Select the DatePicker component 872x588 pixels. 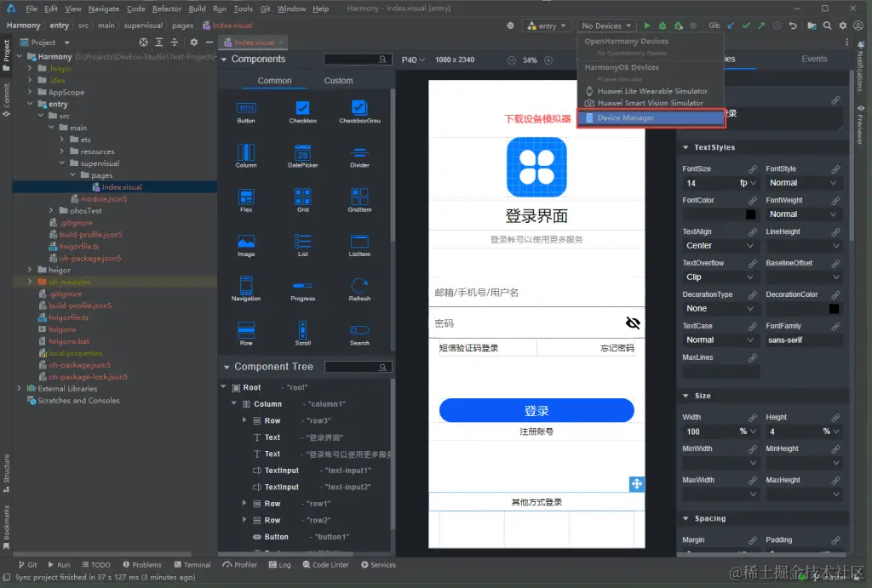pyautogui.click(x=302, y=156)
